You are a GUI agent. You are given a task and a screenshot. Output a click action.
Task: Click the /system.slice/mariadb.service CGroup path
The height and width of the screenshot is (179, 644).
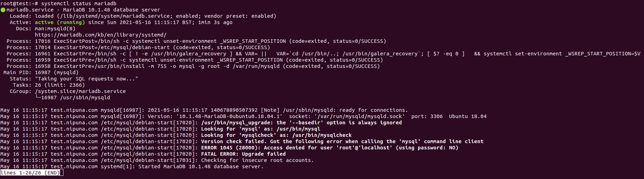coord(80,91)
